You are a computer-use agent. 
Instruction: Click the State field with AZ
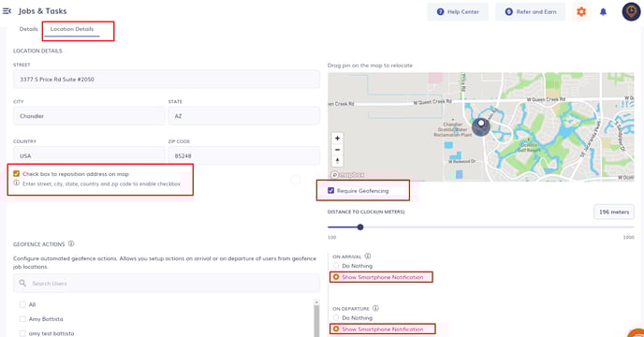click(244, 116)
